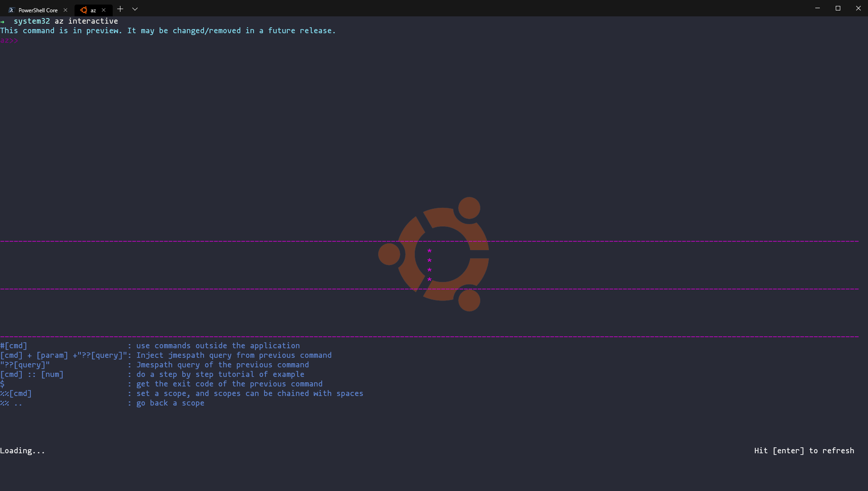Click 'do a step by step tutorial' text
This screenshot has height=491, width=868.
click(220, 374)
